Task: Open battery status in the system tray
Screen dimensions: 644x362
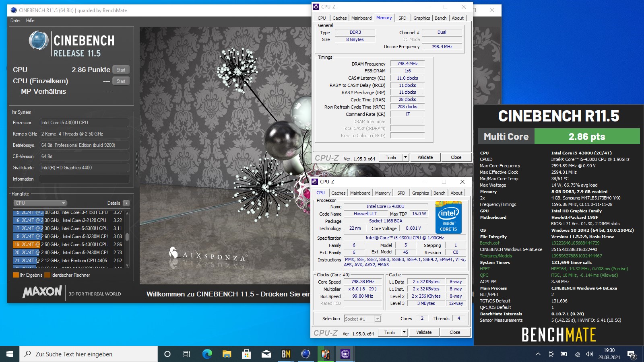Action: [x=564, y=354]
